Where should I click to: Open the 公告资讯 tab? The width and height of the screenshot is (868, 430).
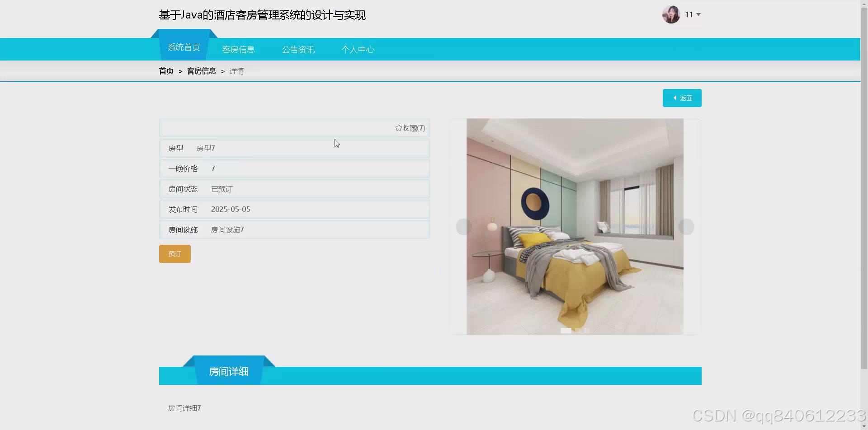point(298,49)
